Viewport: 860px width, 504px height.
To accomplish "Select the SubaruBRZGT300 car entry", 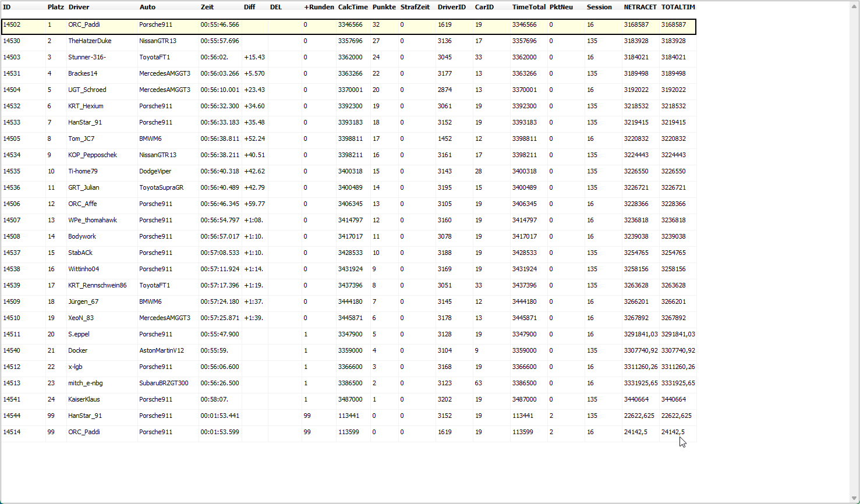I will click(x=164, y=383).
